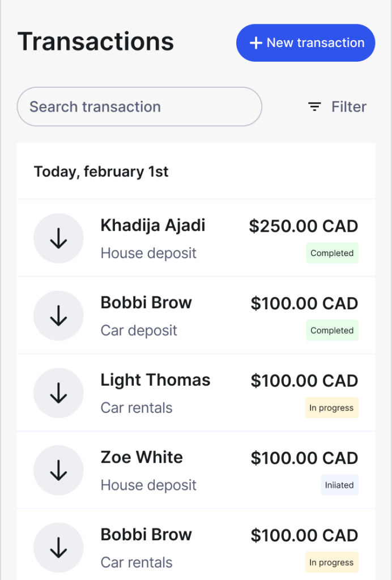Open the Filter lines icon
This screenshot has height=580, width=392.
click(314, 107)
